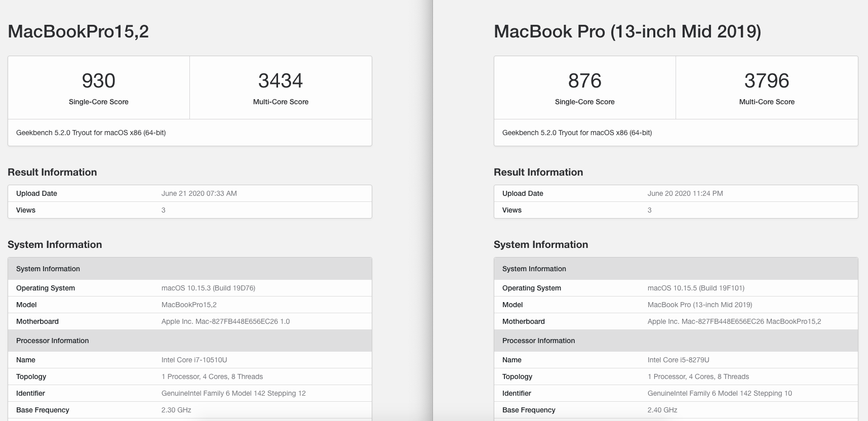
Task: Click Model value MacBookPro15,2 in left table
Action: tap(189, 305)
